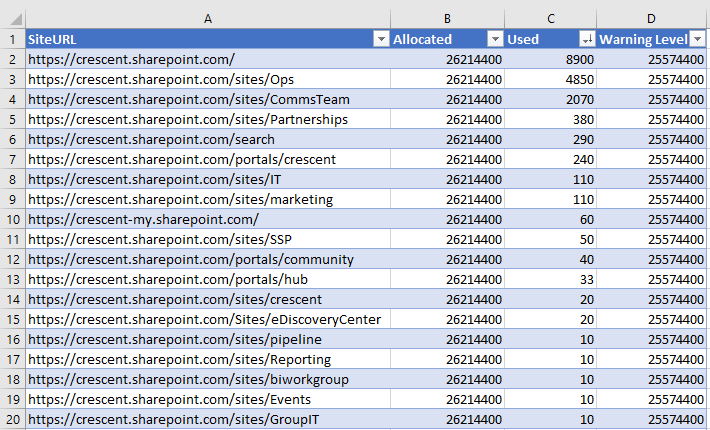Select column B header
Screen dimensions: 710x430
(447, 19)
